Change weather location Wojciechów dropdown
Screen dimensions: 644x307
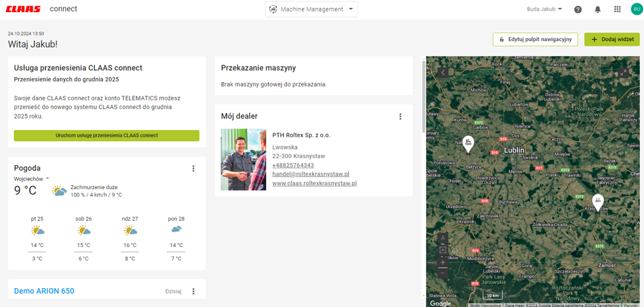click(x=32, y=179)
